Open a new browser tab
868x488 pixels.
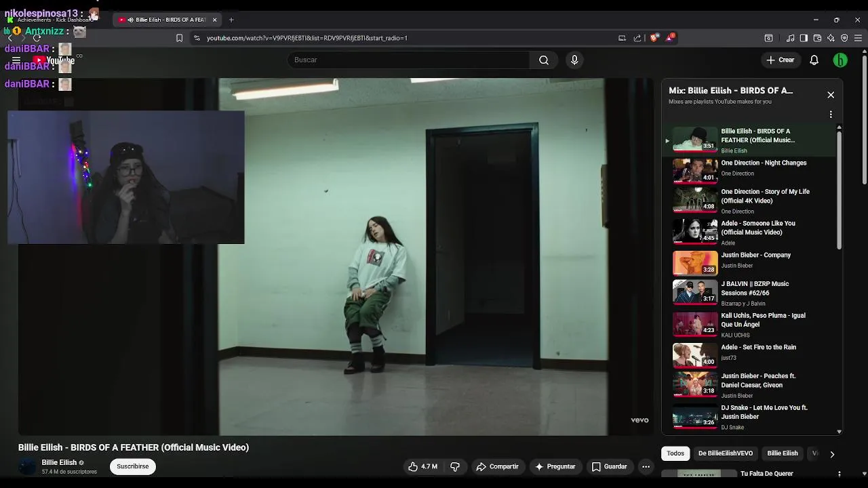click(x=231, y=20)
